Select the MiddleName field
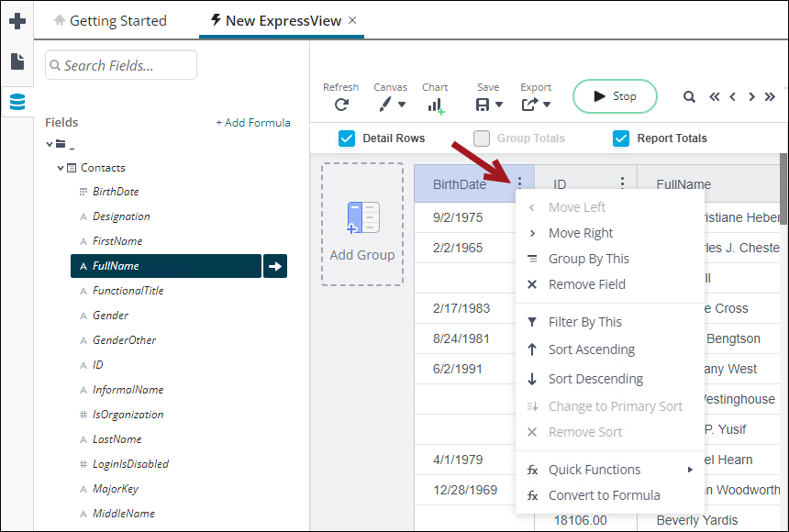 point(123,514)
